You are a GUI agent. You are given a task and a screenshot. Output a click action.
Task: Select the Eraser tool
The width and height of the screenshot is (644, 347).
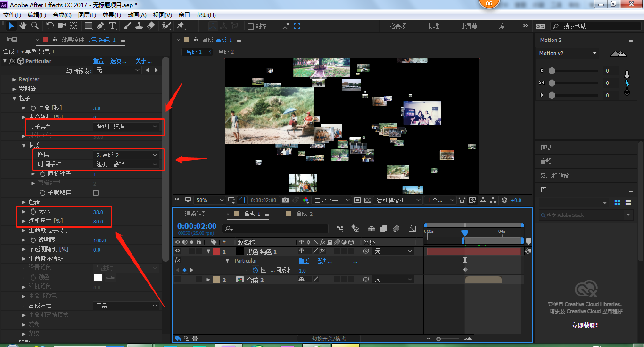(x=151, y=25)
